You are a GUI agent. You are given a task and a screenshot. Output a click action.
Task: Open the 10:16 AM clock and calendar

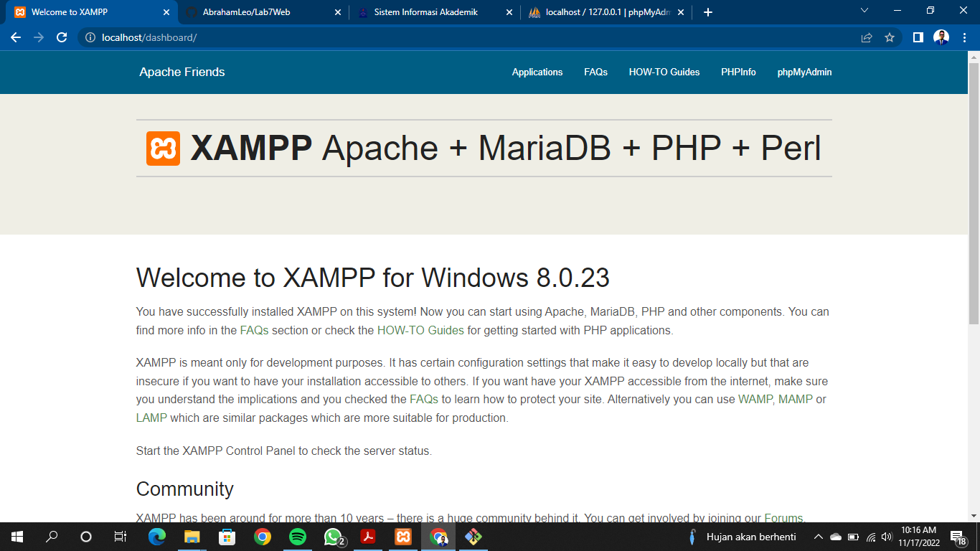click(918, 537)
